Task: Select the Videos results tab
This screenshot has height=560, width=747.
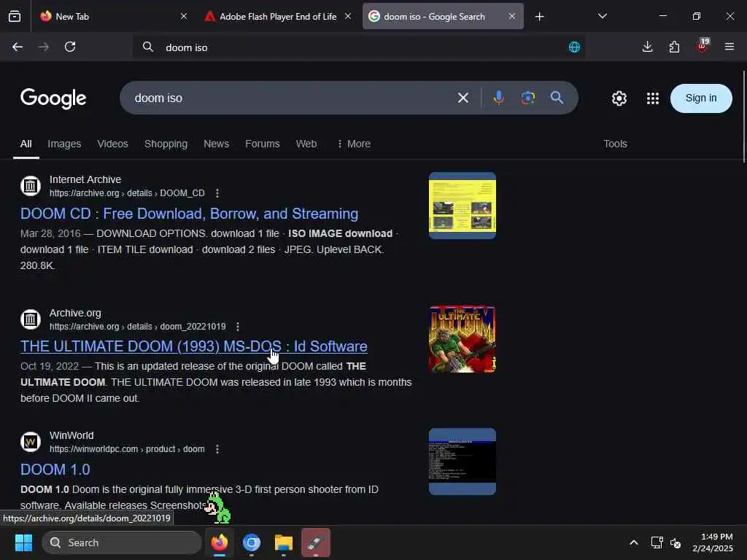Action: pos(112,144)
